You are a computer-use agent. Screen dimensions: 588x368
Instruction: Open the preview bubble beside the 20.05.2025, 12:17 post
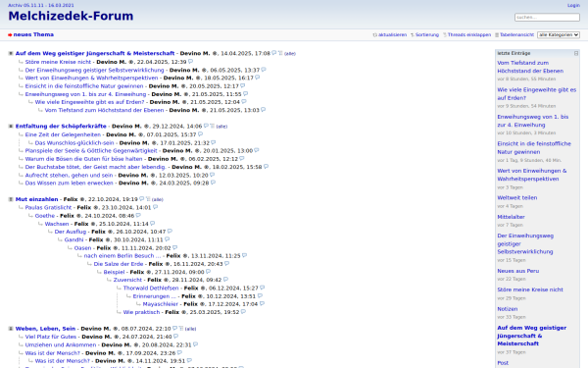click(243, 86)
